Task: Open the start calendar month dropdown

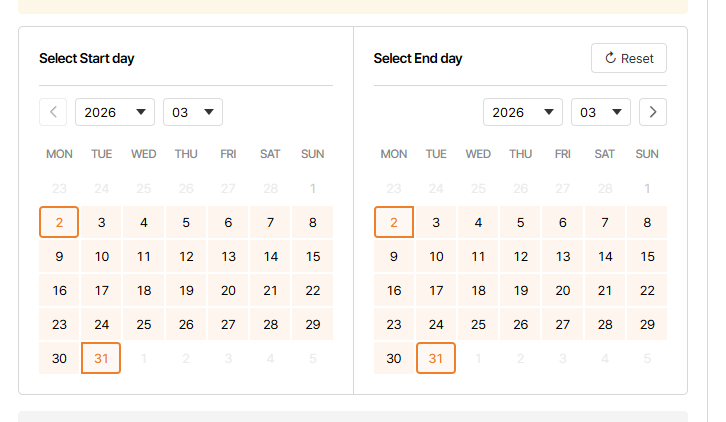Action: 193,112
